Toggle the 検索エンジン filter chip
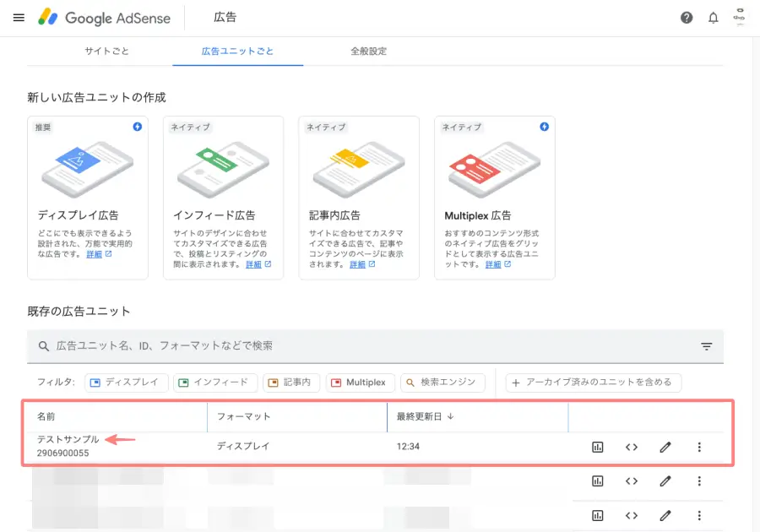 pyautogui.click(x=442, y=382)
